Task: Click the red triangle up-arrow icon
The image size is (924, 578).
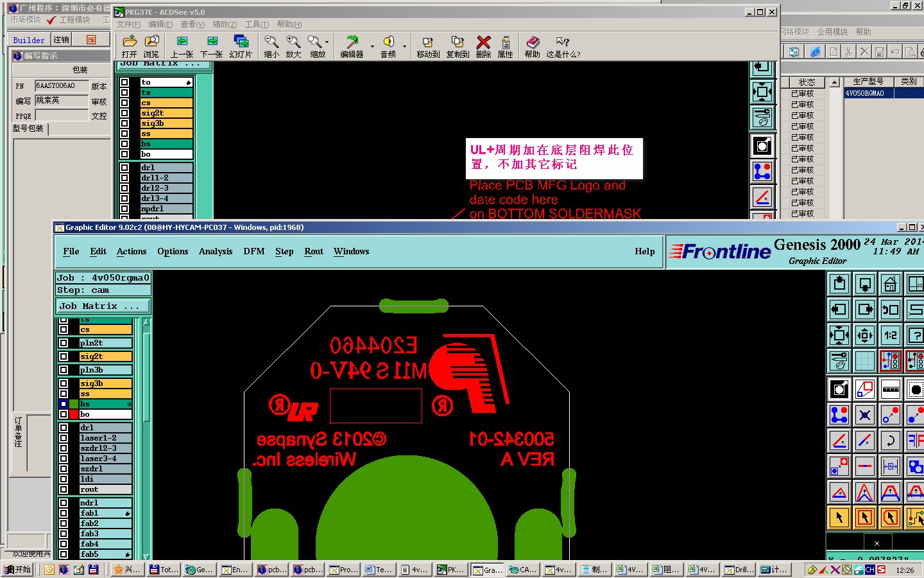Action: click(x=839, y=493)
